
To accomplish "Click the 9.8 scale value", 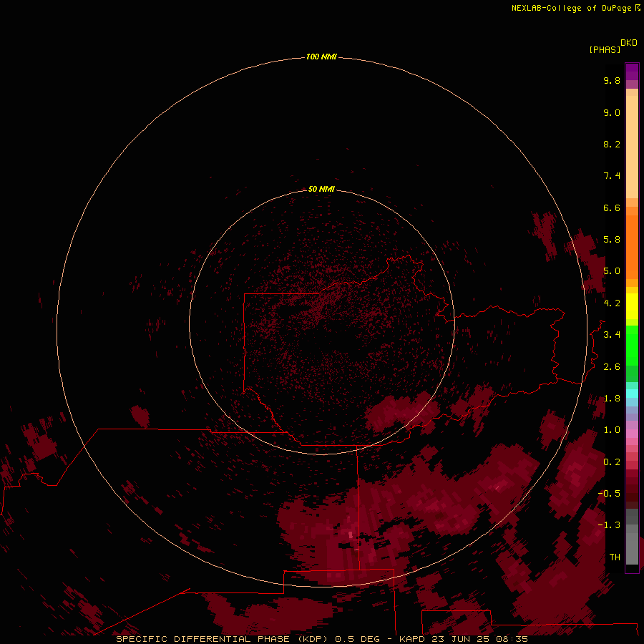I will (612, 80).
